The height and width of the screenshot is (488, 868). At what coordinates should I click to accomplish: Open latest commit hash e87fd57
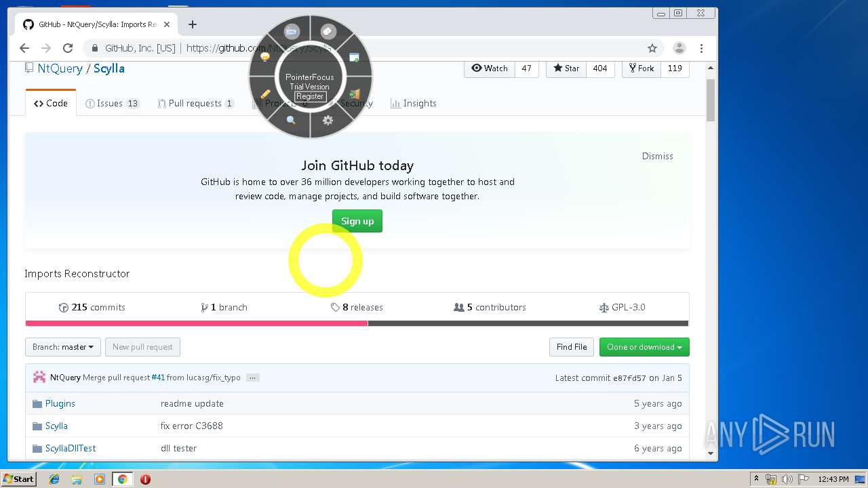click(629, 378)
